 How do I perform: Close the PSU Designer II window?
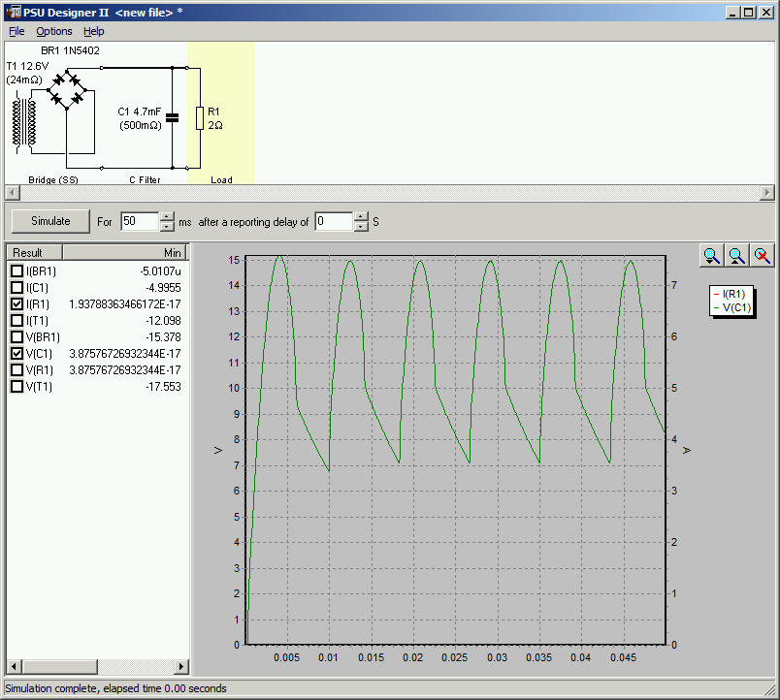click(765, 13)
